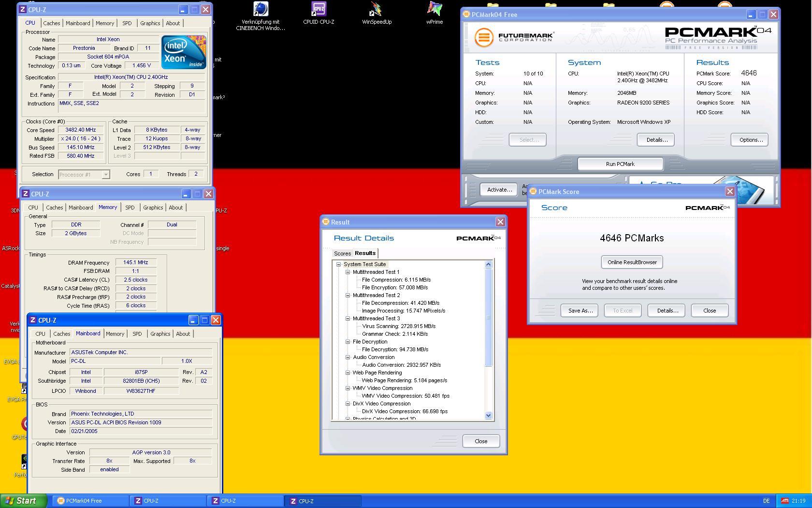The width and height of the screenshot is (812, 508).
Task: Collapse the Audio Conversion tree node
Action: pos(348,357)
